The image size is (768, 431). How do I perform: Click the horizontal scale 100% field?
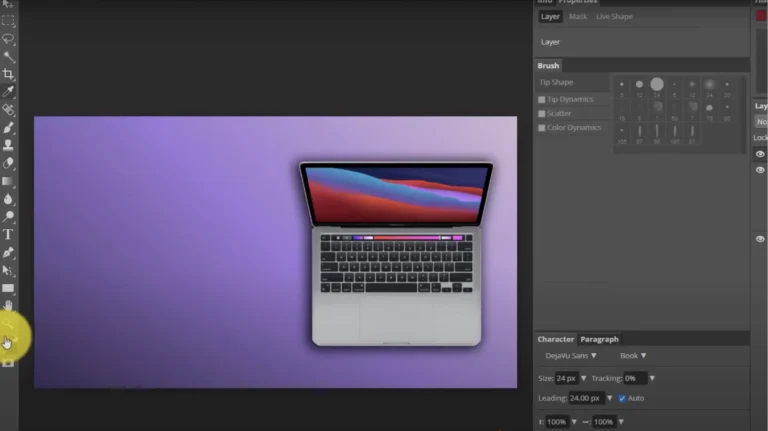click(x=604, y=422)
